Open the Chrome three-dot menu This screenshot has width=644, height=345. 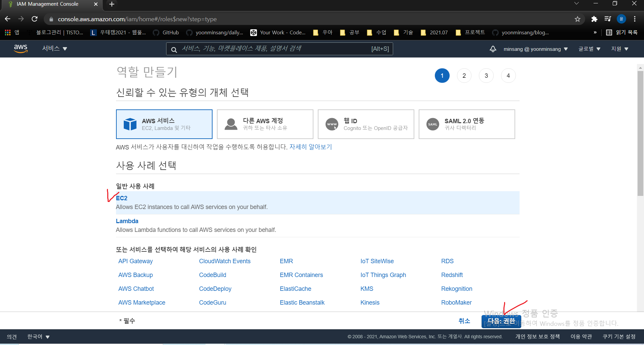click(635, 19)
